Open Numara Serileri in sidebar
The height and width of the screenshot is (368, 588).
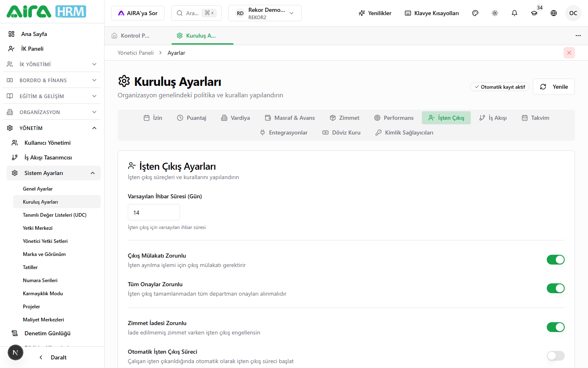[57, 280]
